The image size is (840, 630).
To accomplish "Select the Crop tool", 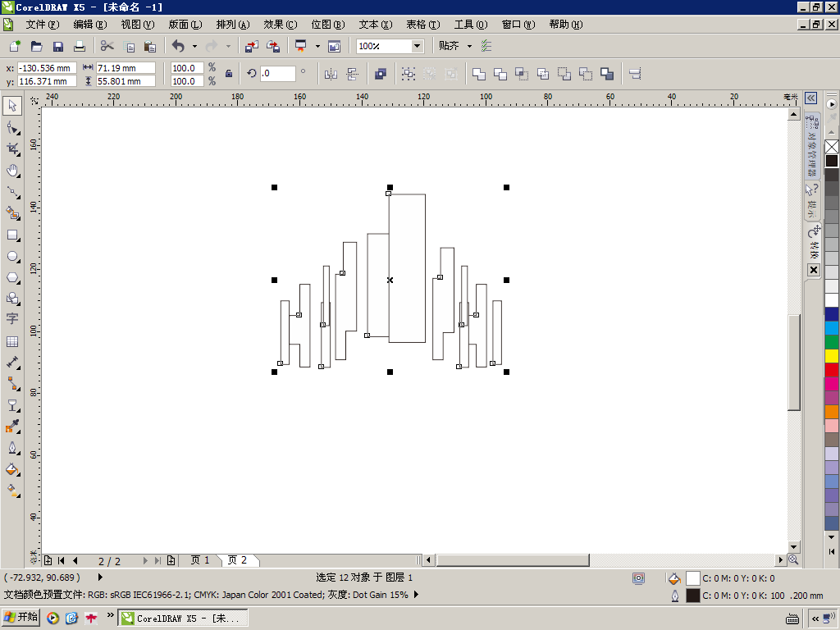I will click(12, 149).
